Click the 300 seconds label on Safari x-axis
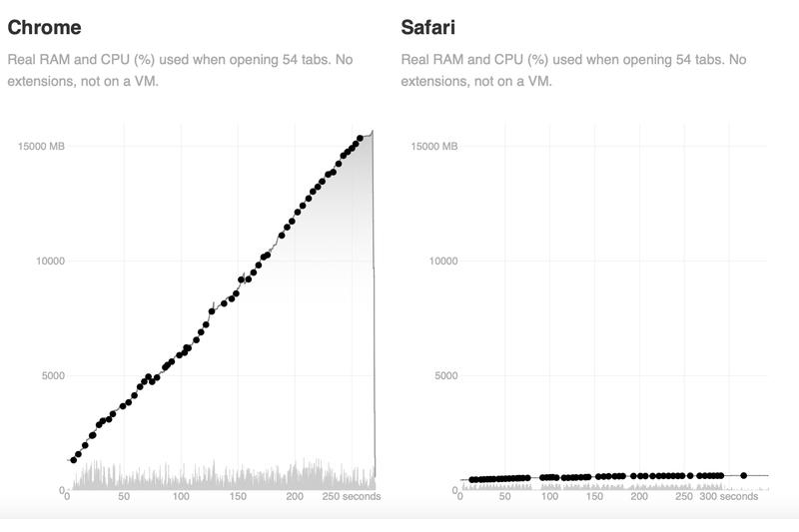 (x=728, y=496)
